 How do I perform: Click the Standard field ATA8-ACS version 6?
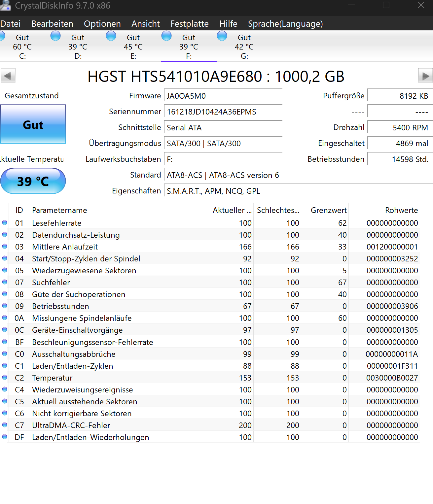tap(298, 175)
